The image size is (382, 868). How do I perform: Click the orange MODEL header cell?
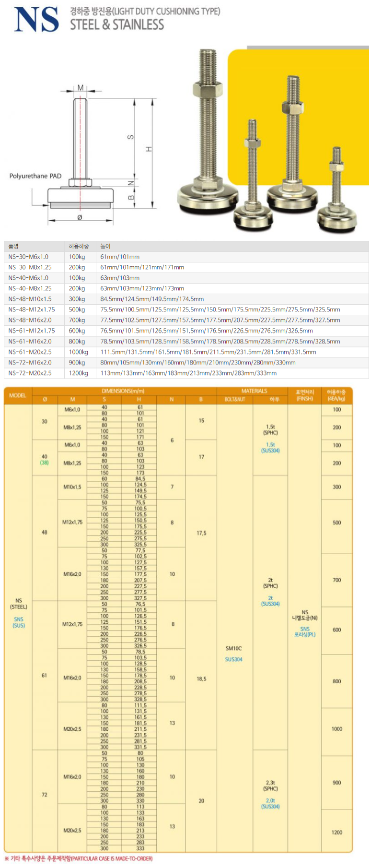point(18,395)
